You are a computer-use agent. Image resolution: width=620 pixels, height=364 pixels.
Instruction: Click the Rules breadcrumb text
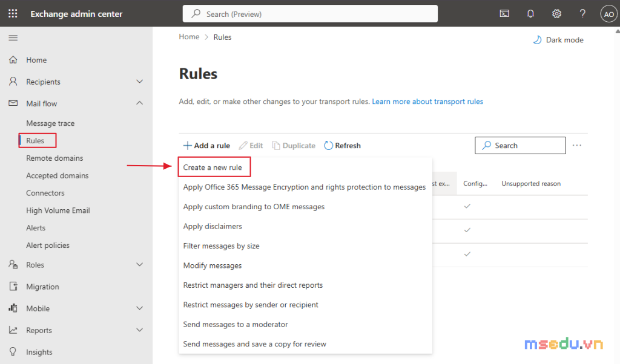coord(222,37)
